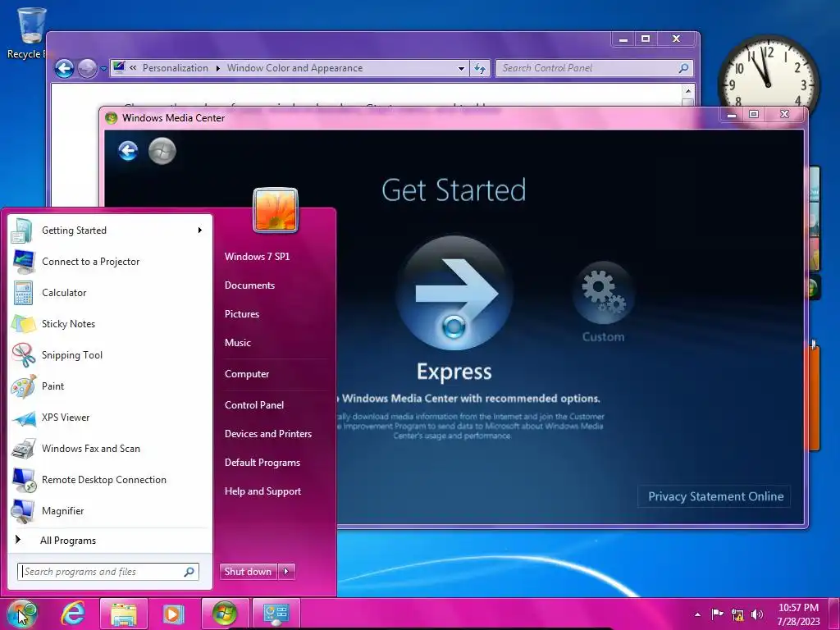This screenshot has width=840, height=630.
Task: Expand All Programs list
Action: pyautogui.click(x=110, y=541)
